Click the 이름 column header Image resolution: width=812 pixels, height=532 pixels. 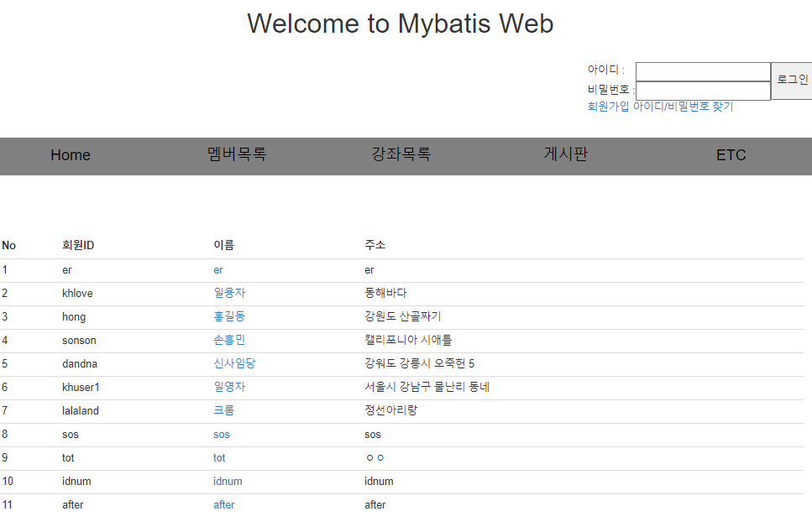[223, 245]
